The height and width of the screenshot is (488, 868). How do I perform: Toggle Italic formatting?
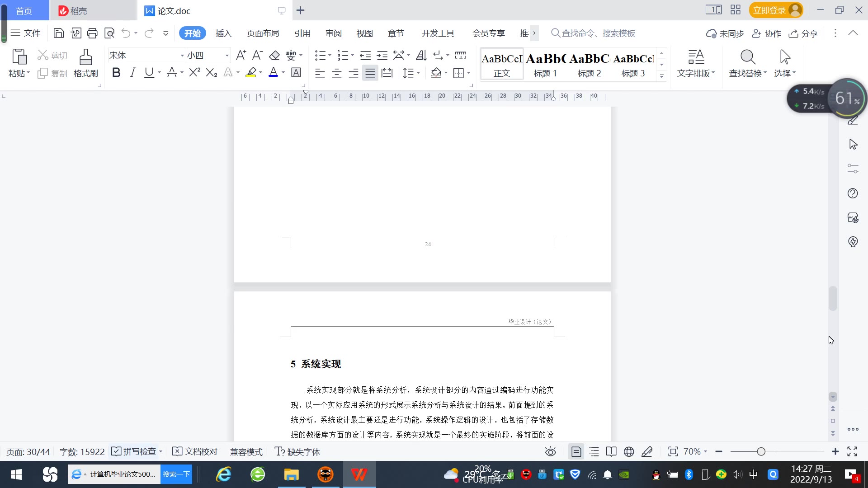pos(132,73)
